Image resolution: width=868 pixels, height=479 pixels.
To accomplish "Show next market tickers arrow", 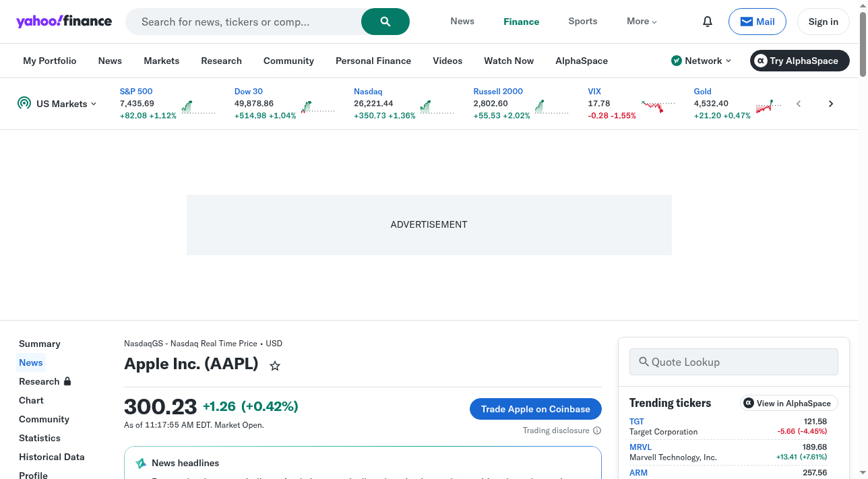I will coord(831,104).
